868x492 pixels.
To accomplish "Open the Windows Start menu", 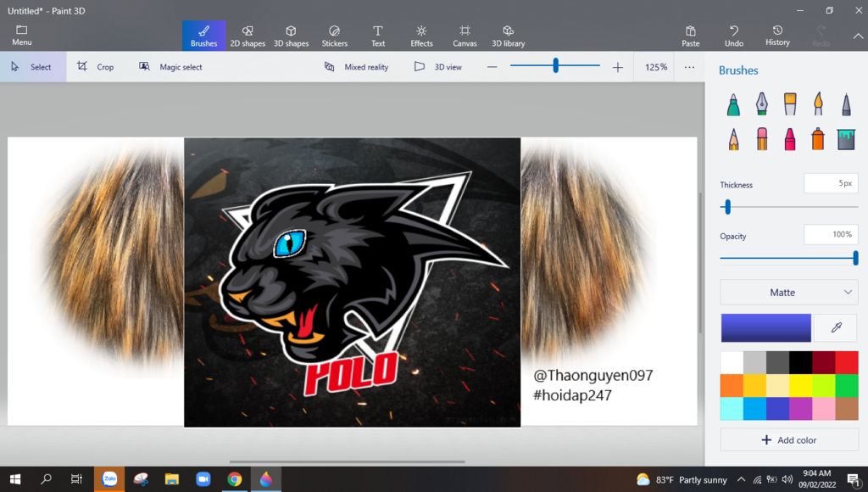I will click(x=15, y=479).
